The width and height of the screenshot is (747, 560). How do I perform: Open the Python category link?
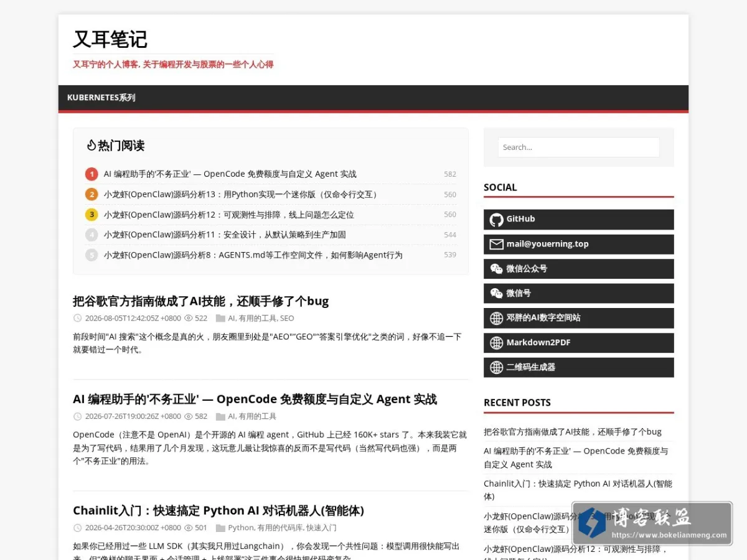(x=241, y=528)
